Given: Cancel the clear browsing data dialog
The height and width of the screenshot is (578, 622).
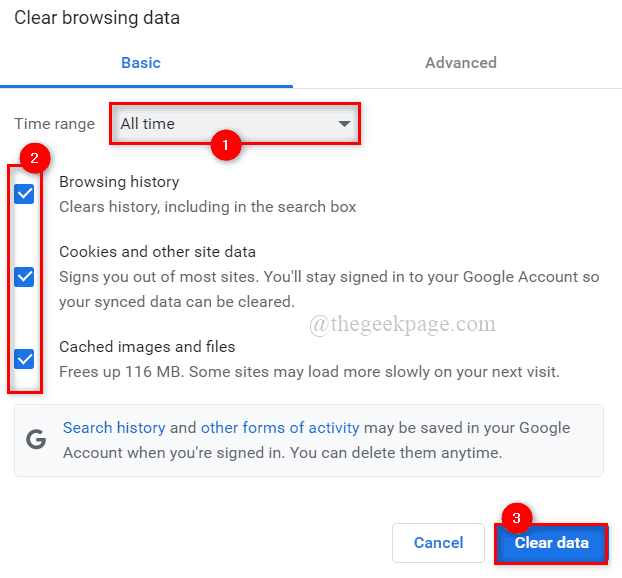Looking at the screenshot, I should click(439, 543).
